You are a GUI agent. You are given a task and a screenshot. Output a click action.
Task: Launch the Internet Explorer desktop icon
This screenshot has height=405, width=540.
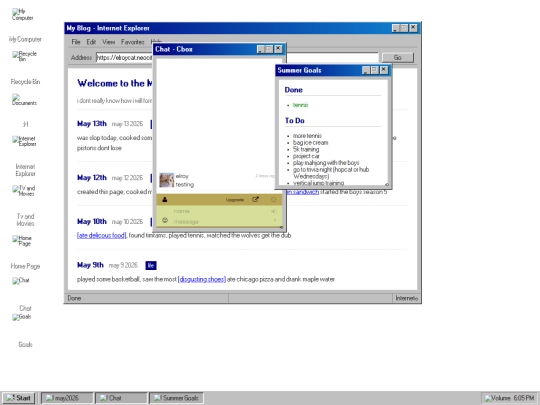point(24,141)
